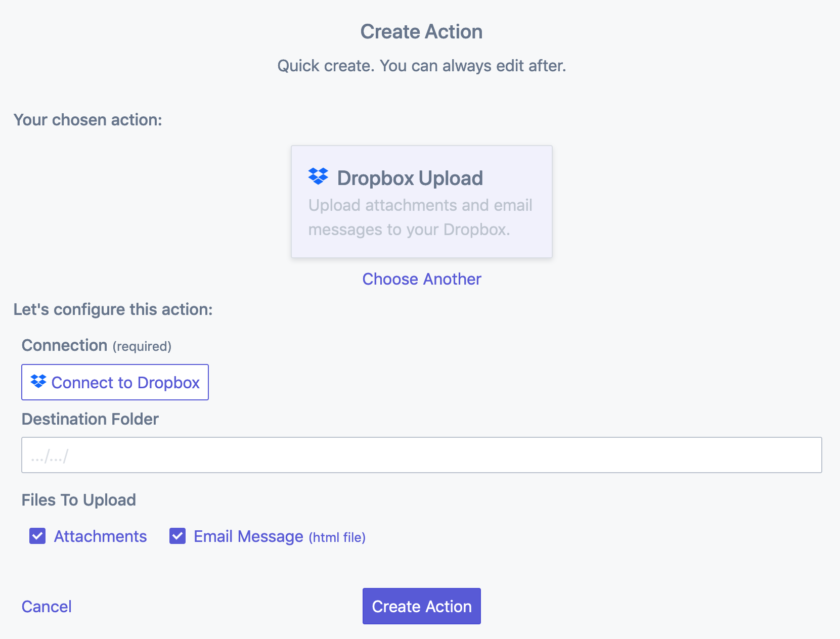Click the Dropbox logo in the action card

point(318,176)
